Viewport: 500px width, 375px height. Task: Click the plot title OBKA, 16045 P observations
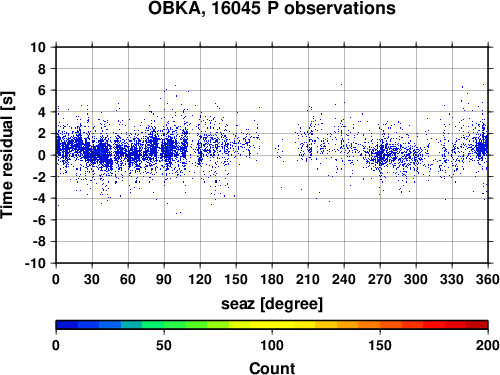[272, 8]
